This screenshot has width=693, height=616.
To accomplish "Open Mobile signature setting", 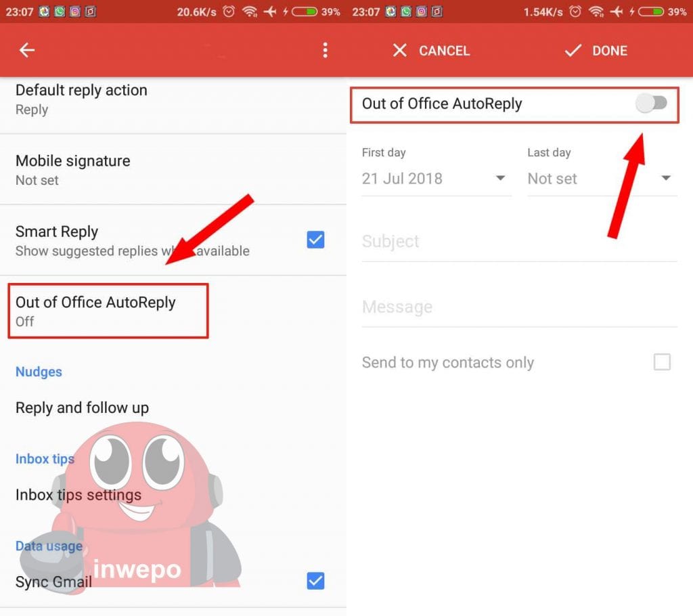I will (173, 170).
